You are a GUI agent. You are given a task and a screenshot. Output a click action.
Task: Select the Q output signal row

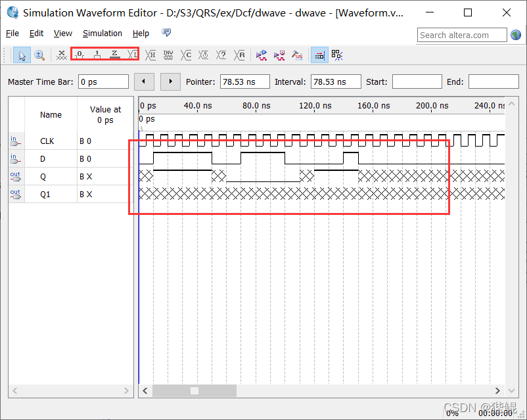pyautogui.click(x=71, y=177)
